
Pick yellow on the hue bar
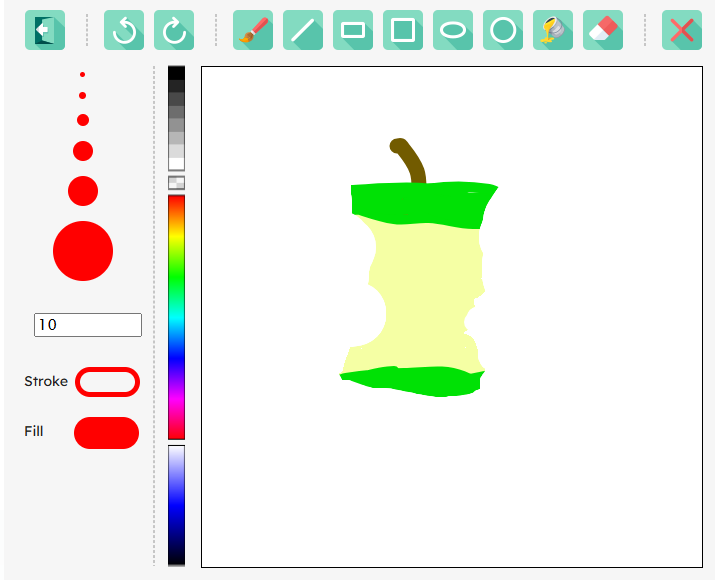(x=176, y=236)
